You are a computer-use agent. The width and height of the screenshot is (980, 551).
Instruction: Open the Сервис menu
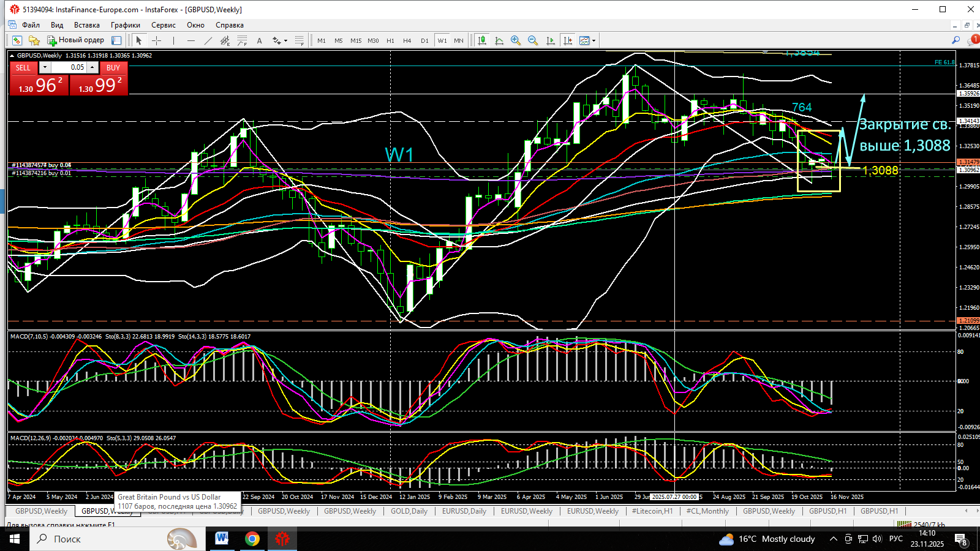164,25
